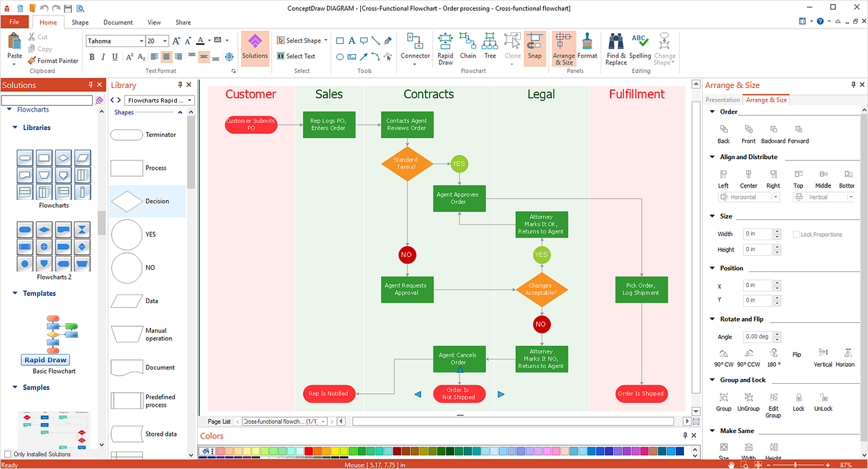Screen dimensions: 868x469
Task: Activate the Rapid Draw tool
Action: [445, 47]
